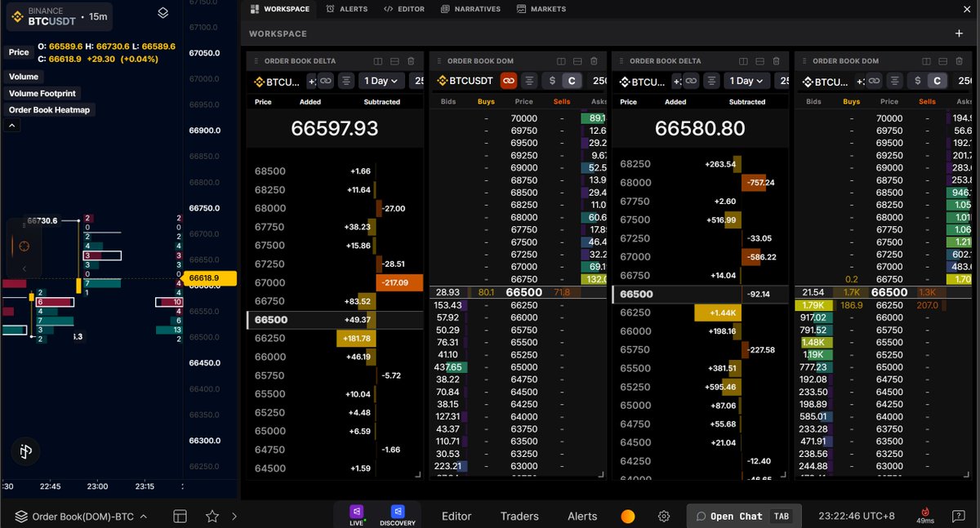
Task: Open BTCUSDT symbol selector in DOM panel with red link
Action: (465, 81)
